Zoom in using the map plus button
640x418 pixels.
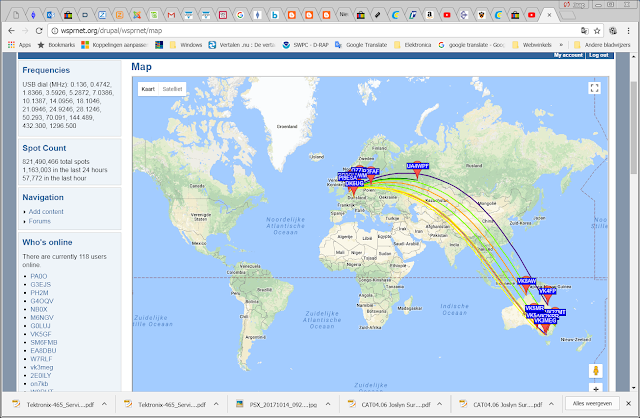coord(596,389)
